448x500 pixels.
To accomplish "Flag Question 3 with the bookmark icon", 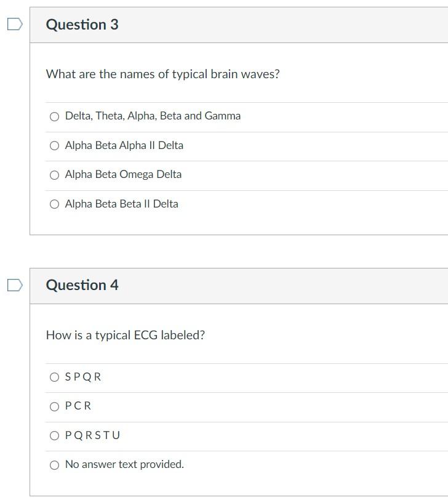I will click(15, 24).
